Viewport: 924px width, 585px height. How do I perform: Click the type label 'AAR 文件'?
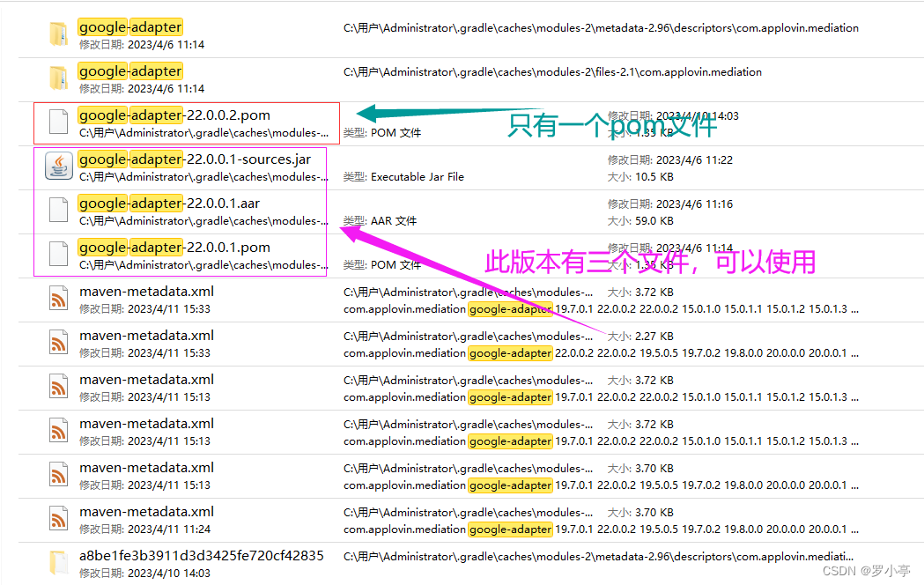pos(394,221)
